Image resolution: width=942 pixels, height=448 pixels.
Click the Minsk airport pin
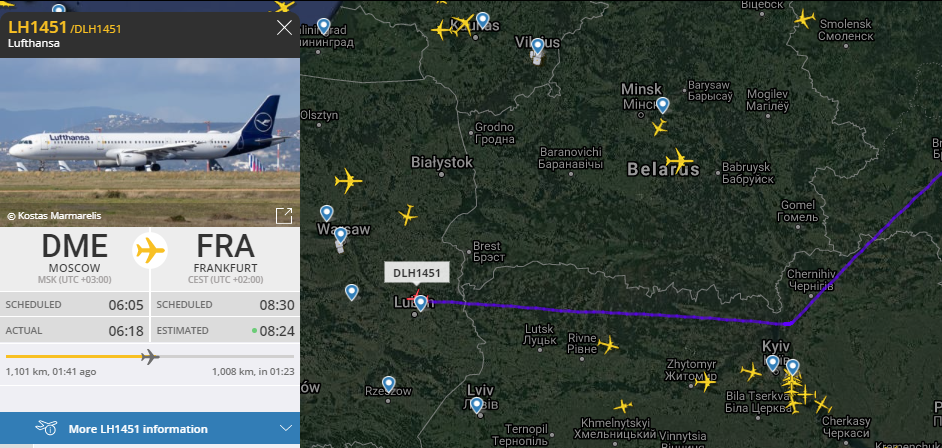663,105
